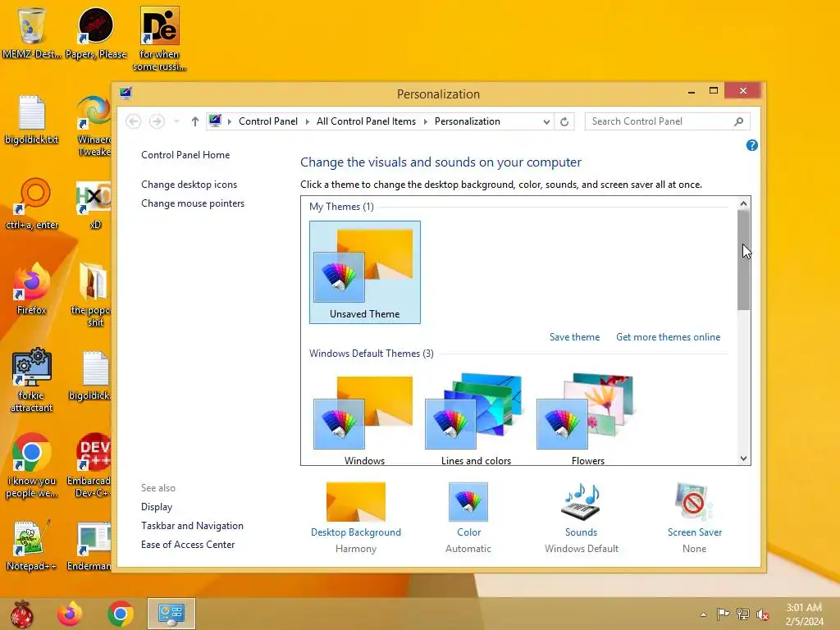Select the forkie attractant desktop icon

pyautogui.click(x=32, y=381)
